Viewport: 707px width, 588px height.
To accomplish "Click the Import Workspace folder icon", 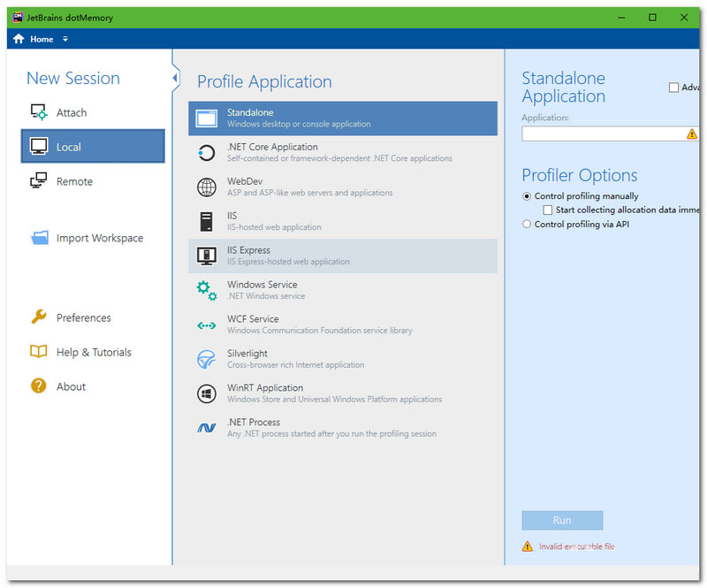I will coord(39,238).
